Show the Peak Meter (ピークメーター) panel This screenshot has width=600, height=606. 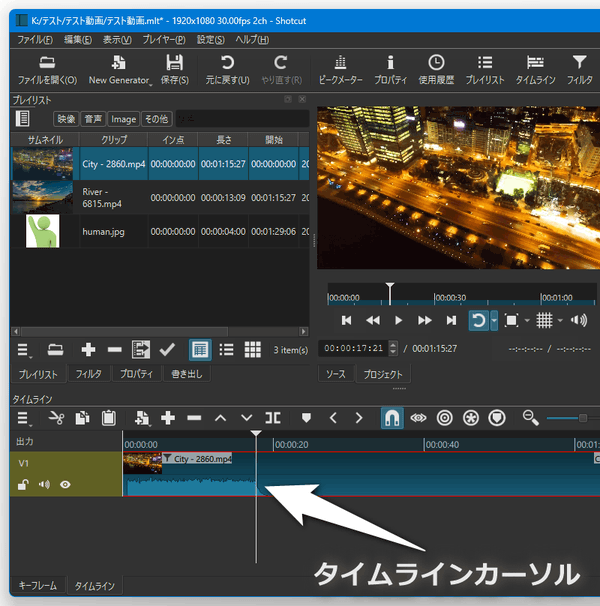pyautogui.click(x=340, y=70)
